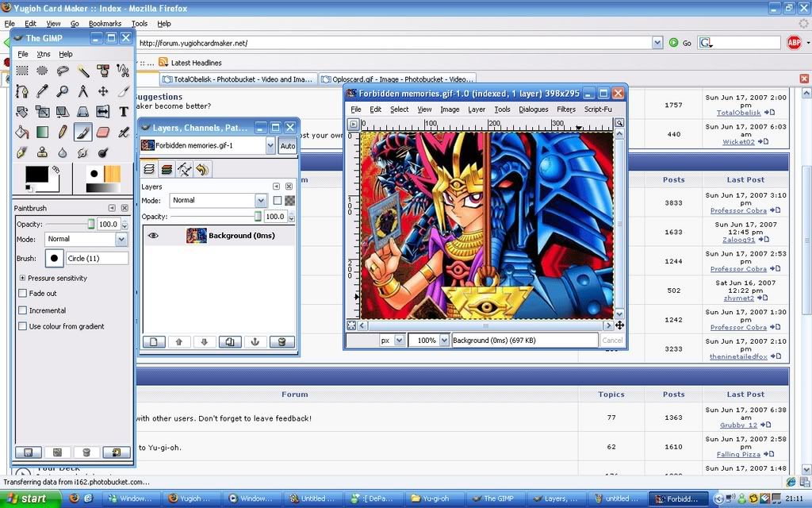Open the Xtns menu in GIMP toolbox
The image size is (812, 508).
coord(44,54)
